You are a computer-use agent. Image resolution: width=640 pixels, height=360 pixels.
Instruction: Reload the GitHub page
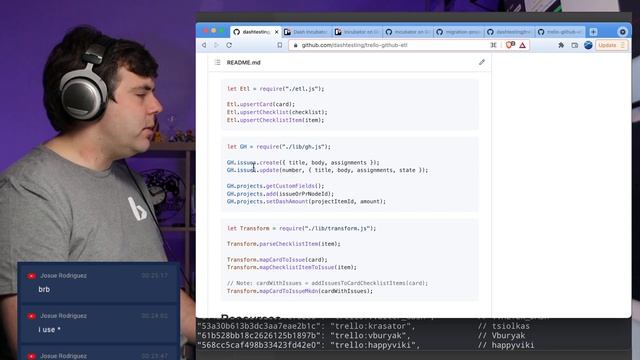click(229, 45)
